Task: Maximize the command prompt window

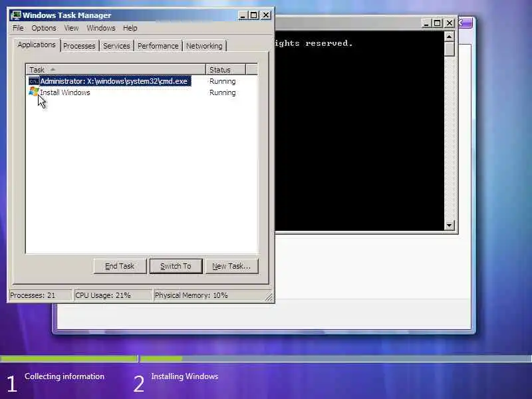Action: click(438, 23)
